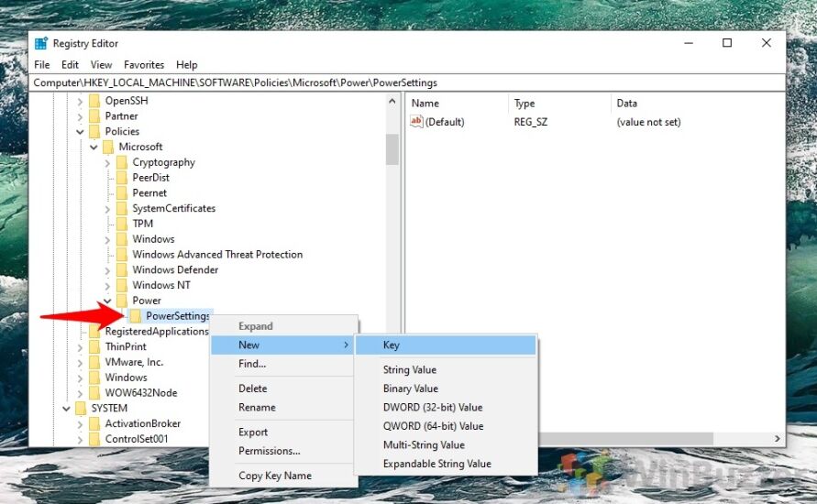The image size is (817, 504).
Task: Select QWORD (64-bit) Value option
Action: (446, 426)
